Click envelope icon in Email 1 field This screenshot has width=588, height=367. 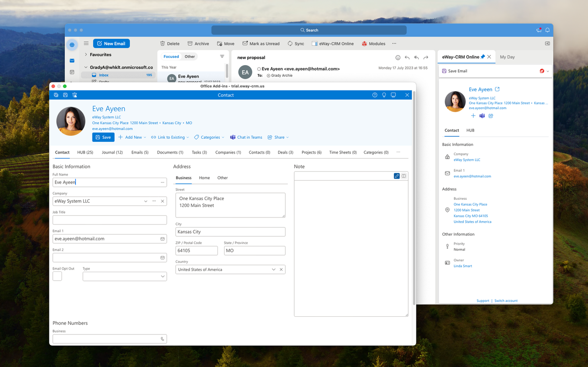[x=162, y=239]
